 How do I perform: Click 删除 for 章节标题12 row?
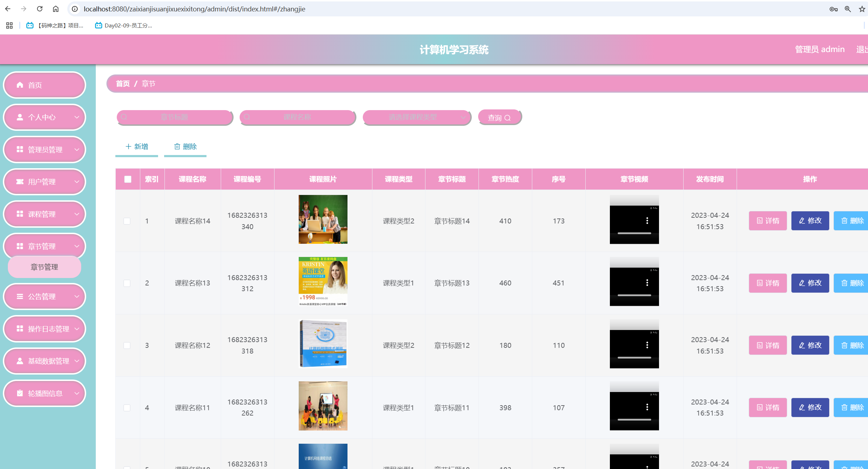(851, 345)
